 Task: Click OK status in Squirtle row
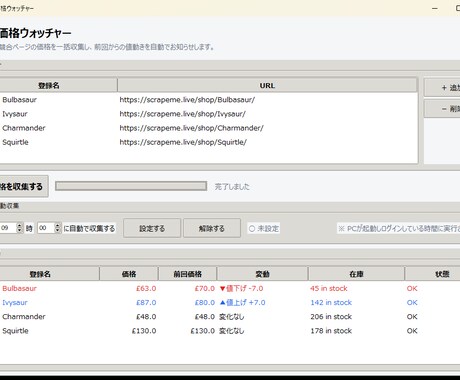tap(412, 331)
